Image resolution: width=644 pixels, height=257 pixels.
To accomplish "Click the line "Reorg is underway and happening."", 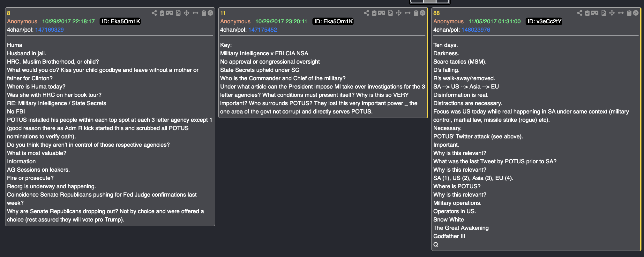I will [51, 186].
